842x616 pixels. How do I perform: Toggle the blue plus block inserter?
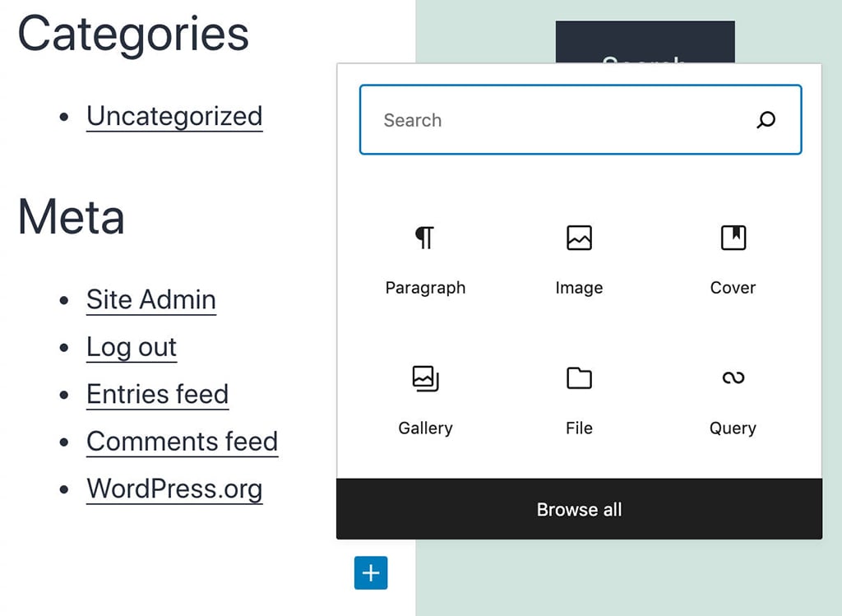click(x=371, y=572)
